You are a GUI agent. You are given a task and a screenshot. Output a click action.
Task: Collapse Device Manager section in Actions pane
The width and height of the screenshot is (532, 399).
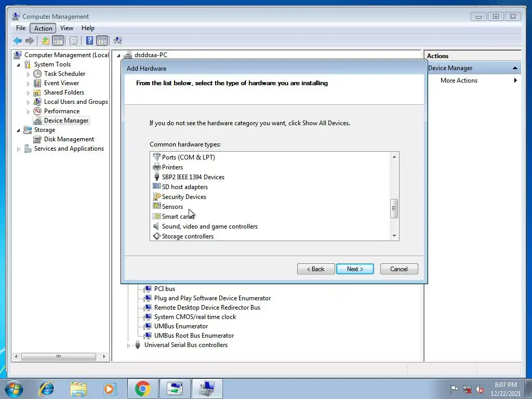515,68
